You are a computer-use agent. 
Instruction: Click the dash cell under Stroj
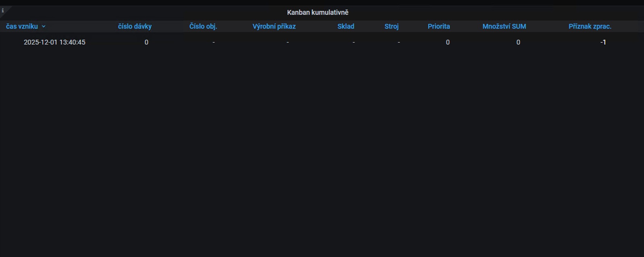[399, 42]
